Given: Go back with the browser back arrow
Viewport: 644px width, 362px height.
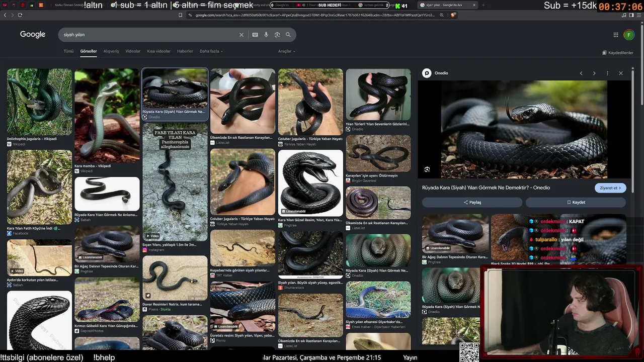Looking at the screenshot, I should (5, 15).
